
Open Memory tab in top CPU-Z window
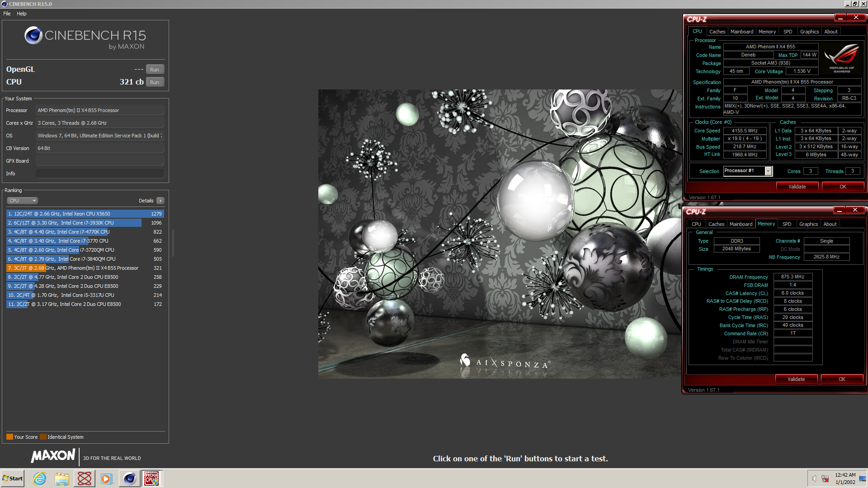tap(767, 32)
